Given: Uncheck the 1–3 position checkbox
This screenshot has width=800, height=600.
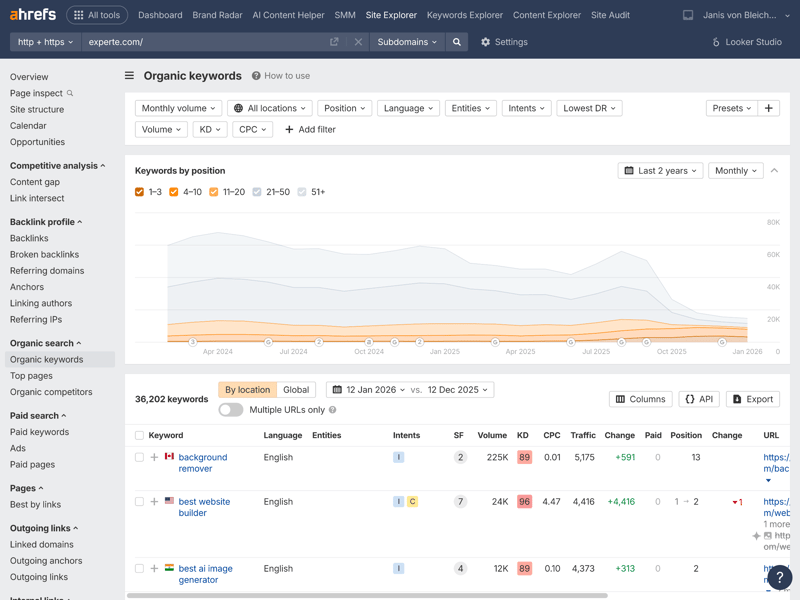Looking at the screenshot, I should coord(139,192).
